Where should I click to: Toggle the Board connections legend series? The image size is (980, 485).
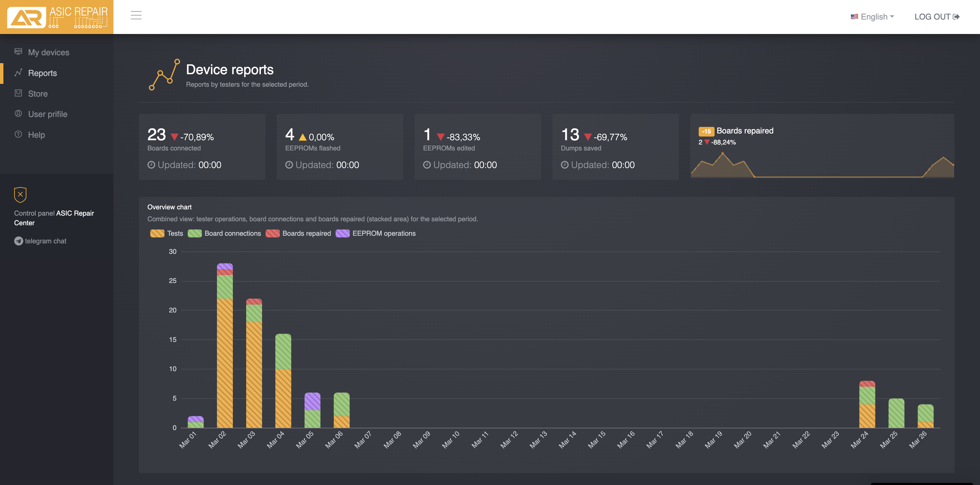(x=225, y=233)
